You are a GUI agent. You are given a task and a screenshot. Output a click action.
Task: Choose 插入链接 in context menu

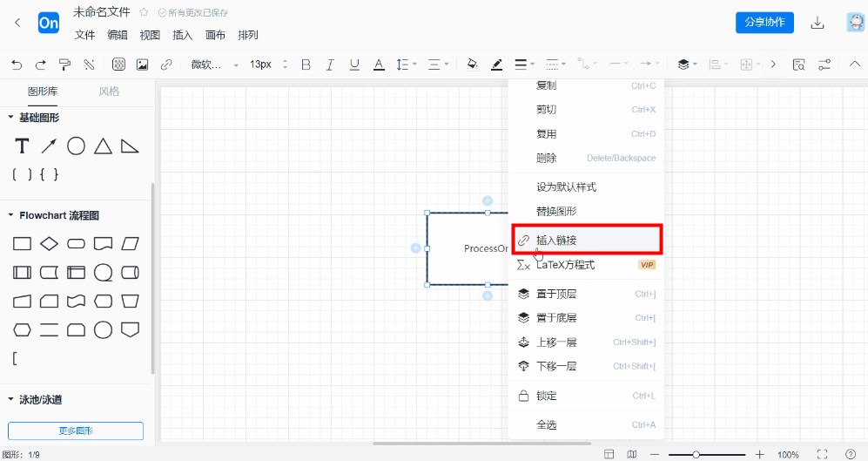587,240
